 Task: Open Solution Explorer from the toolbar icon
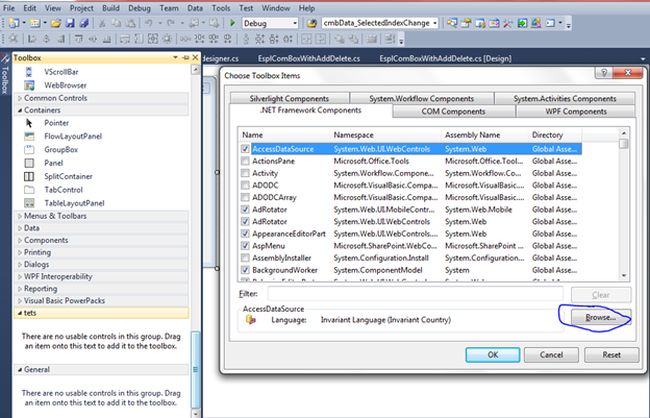coord(452,23)
